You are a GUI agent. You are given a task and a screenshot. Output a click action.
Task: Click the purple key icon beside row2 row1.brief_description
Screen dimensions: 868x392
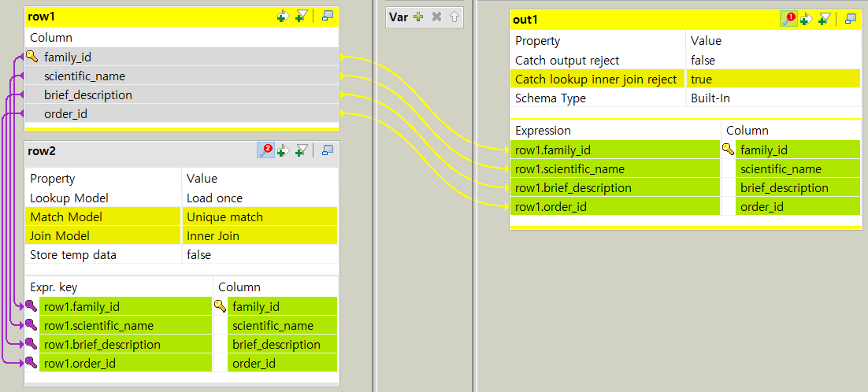point(32,344)
